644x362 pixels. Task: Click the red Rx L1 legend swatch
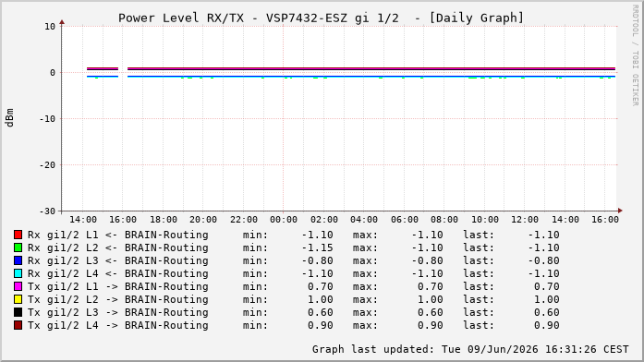18,235
